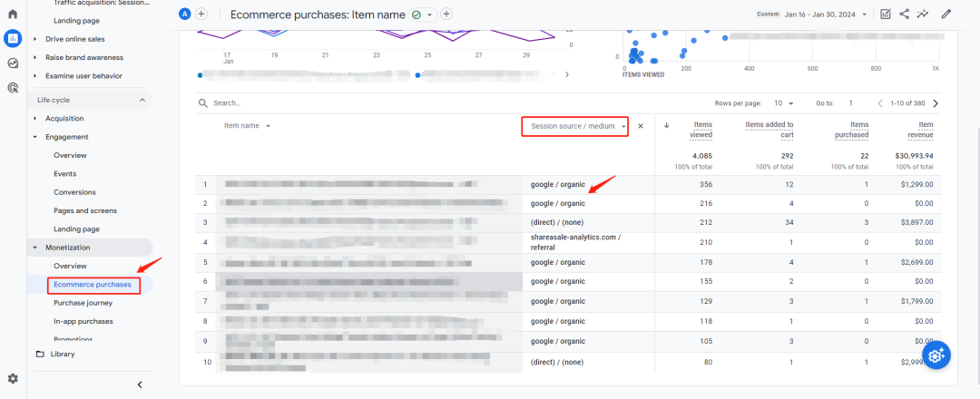The width and height of the screenshot is (980, 399).
Task: Click sort arrow beside Items viewed
Action: tap(666, 125)
